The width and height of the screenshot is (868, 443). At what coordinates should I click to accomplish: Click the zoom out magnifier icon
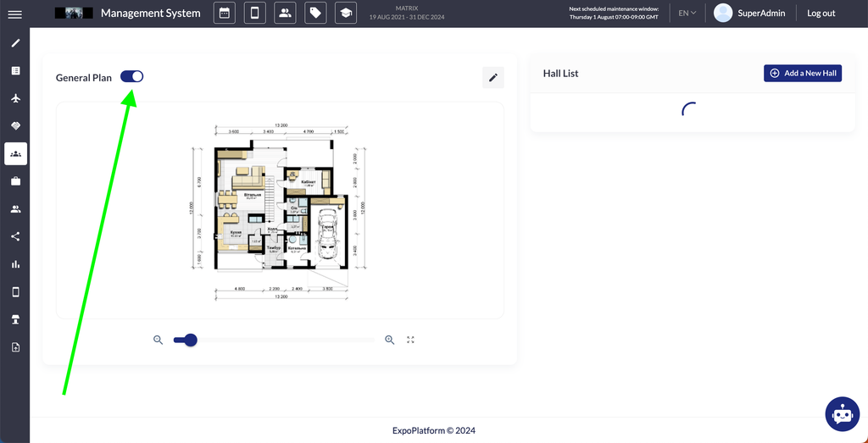pyautogui.click(x=158, y=340)
